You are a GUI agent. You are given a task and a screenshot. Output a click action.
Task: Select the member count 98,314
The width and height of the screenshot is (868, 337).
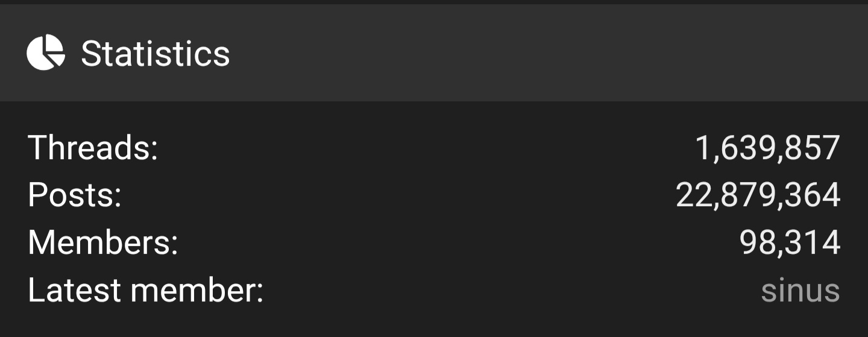pos(790,244)
